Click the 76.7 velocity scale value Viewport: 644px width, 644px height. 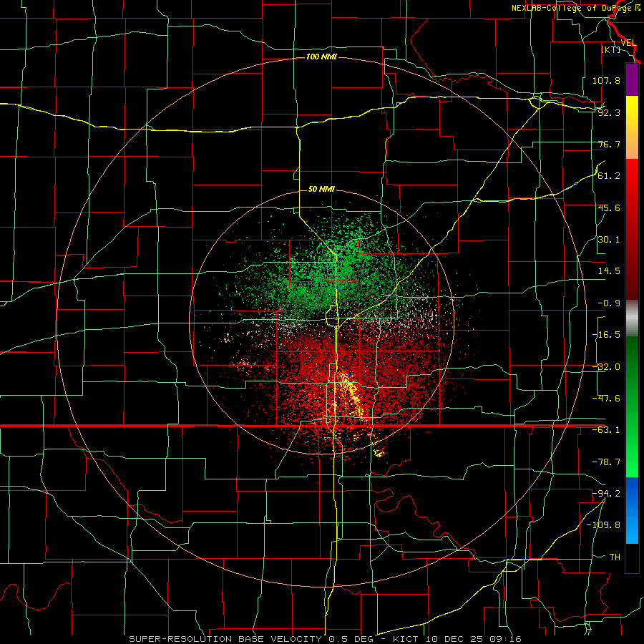click(609, 144)
